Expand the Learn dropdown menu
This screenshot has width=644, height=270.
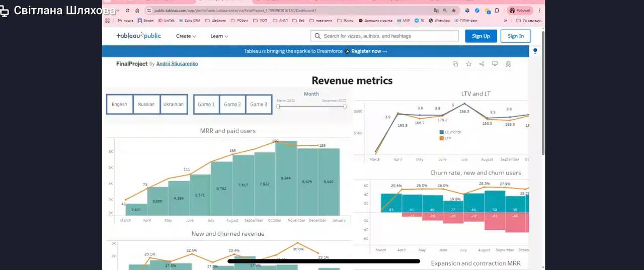click(219, 36)
